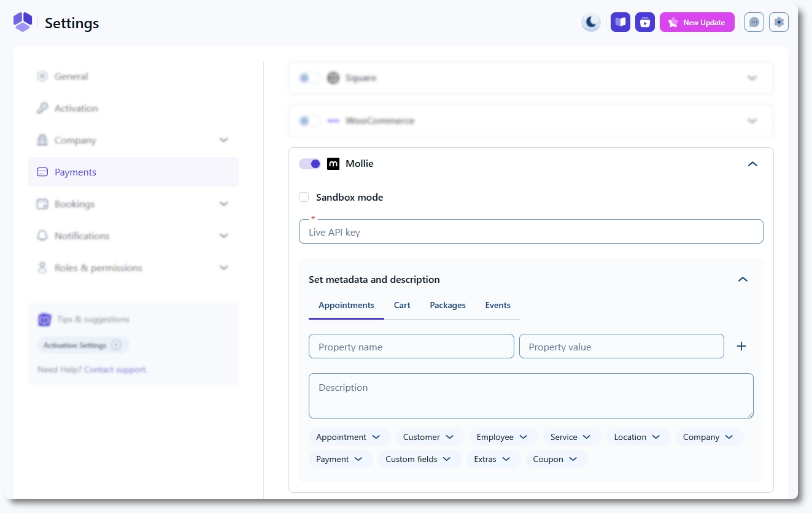Enable Sandbox mode checkbox

(304, 197)
